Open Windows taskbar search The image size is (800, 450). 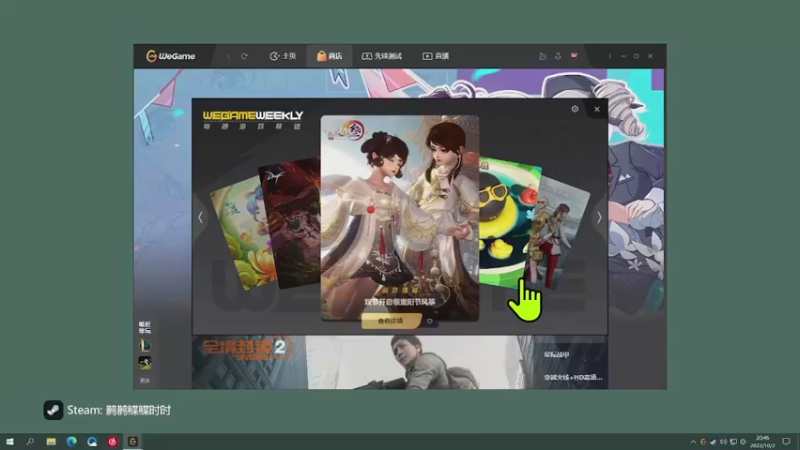point(30,442)
